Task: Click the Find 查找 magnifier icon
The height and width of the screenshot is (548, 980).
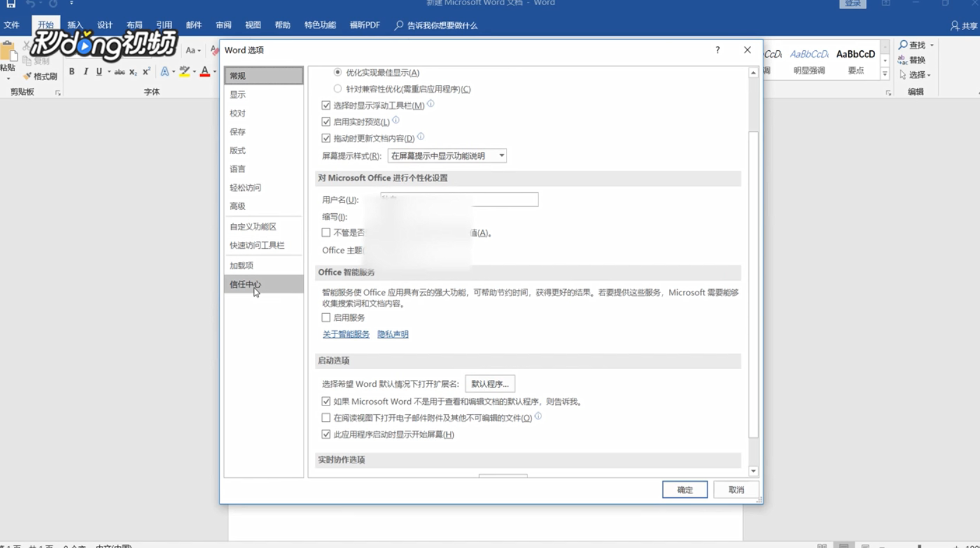Action: pos(911,45)
